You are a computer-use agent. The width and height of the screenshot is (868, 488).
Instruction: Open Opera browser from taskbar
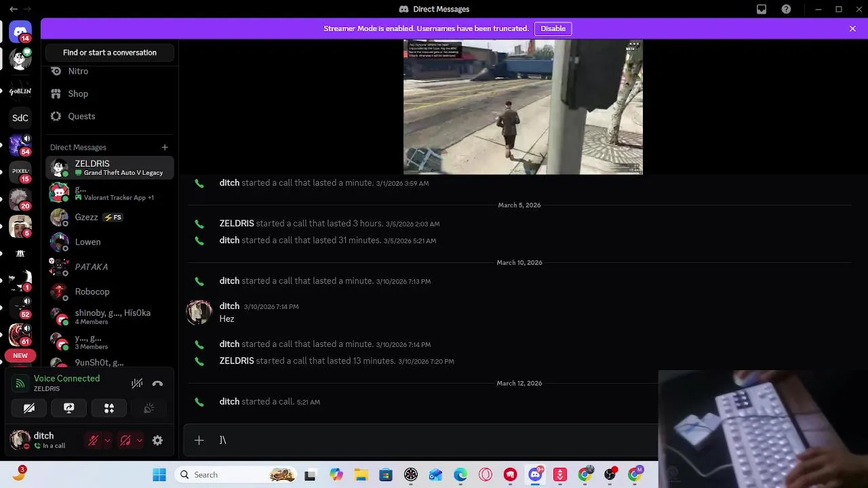tap(486, 475)
